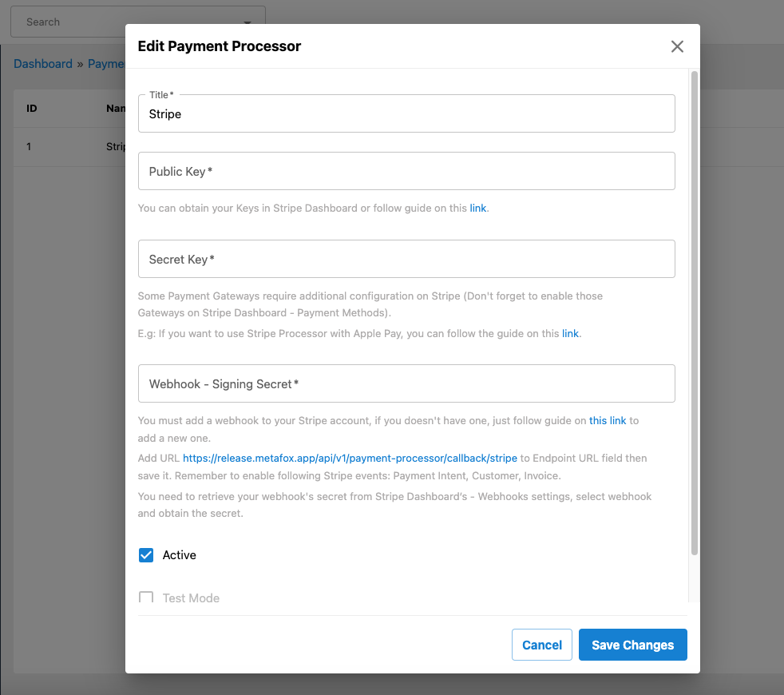The height and width of the screenshot is (695, 784).
Task: Open 'this link' for the webhook guide
Action: point(608,421)
